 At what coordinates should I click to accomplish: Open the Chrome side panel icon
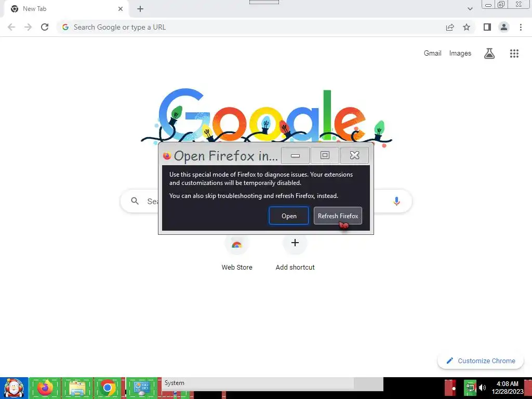(x=487, y=27)
